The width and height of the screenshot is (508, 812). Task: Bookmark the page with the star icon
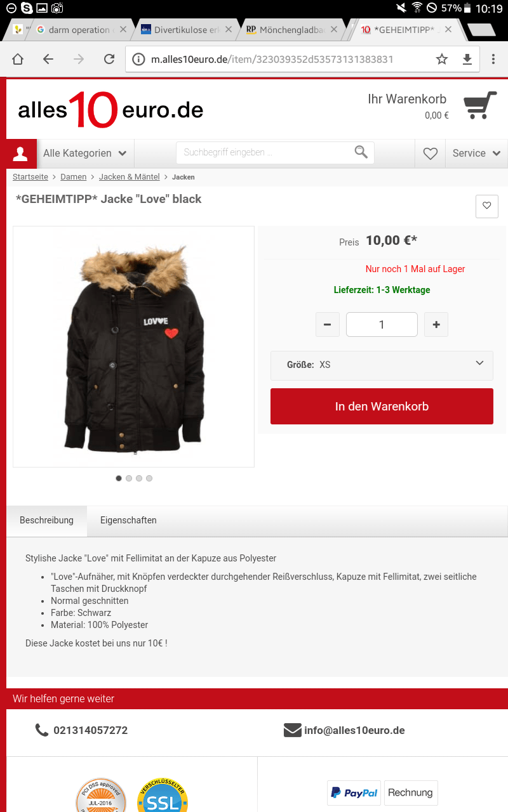[442, 59]
